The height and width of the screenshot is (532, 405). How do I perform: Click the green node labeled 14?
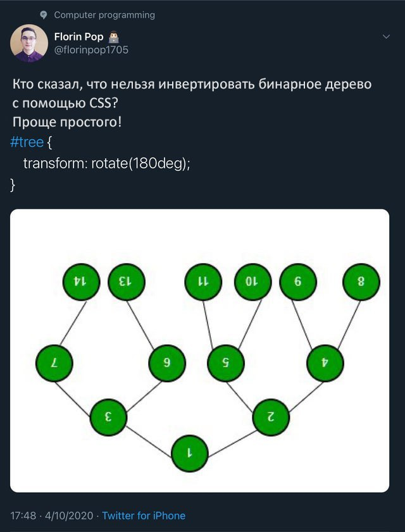pyautogui.click(x=82, y=282)
